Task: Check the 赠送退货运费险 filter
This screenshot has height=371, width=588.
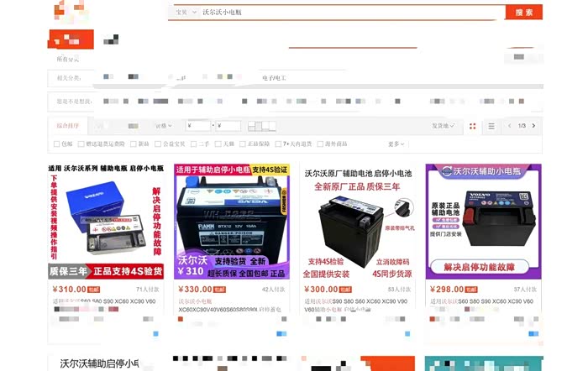Action: coord(81,144)
